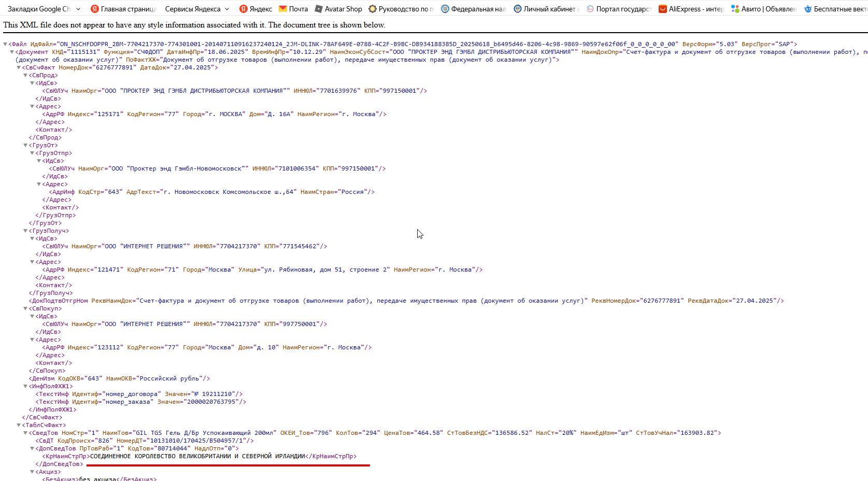
Task: Collapse the ДопСведТов node
Action: click(32, 449)
